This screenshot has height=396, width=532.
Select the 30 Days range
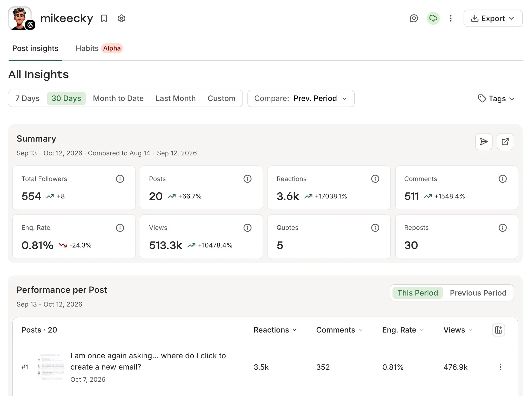[x=66, y=98]
